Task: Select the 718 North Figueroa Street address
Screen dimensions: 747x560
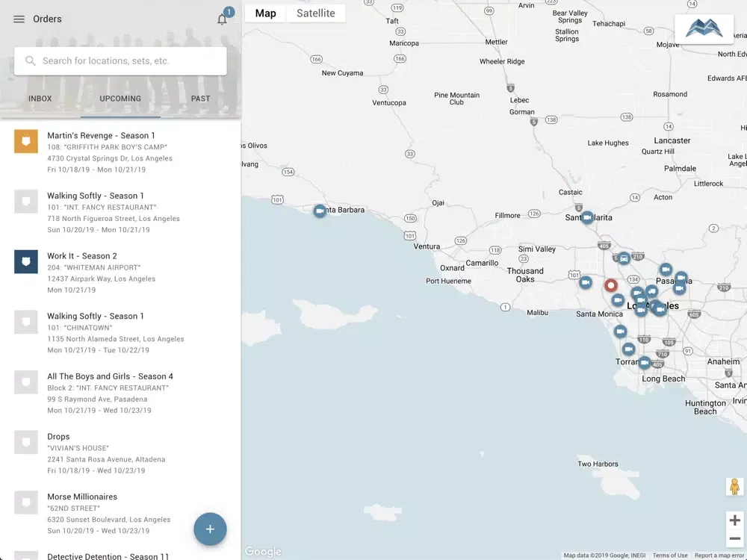Action: [114, 219]
